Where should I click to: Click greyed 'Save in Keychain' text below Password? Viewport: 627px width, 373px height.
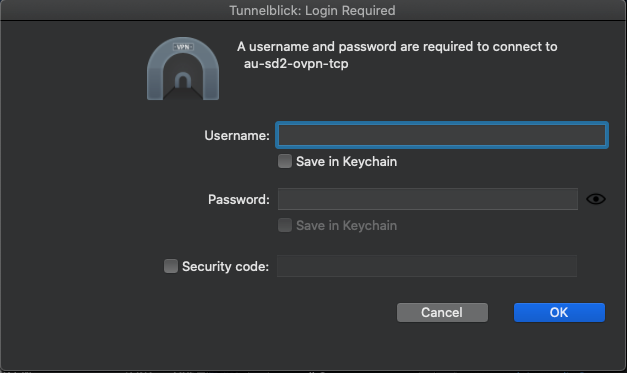tap(346, 225)
